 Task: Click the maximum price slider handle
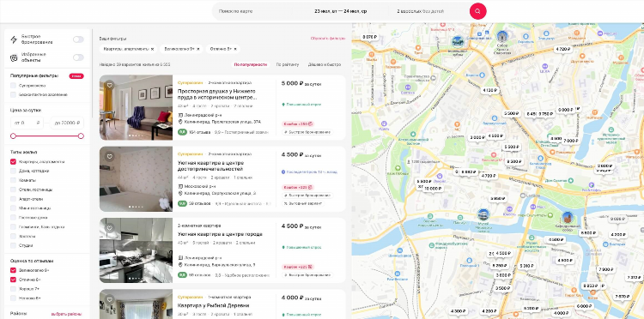coord(81,135)
